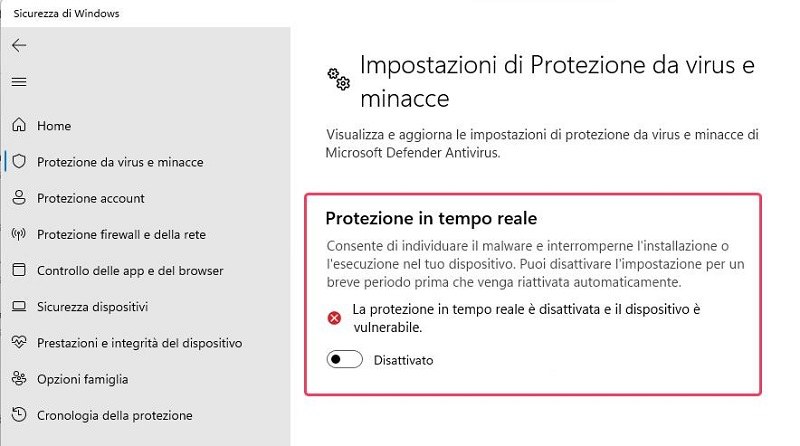Click the red error status icon
This screenshot has height=446, width=800.
tap(335, 318)
